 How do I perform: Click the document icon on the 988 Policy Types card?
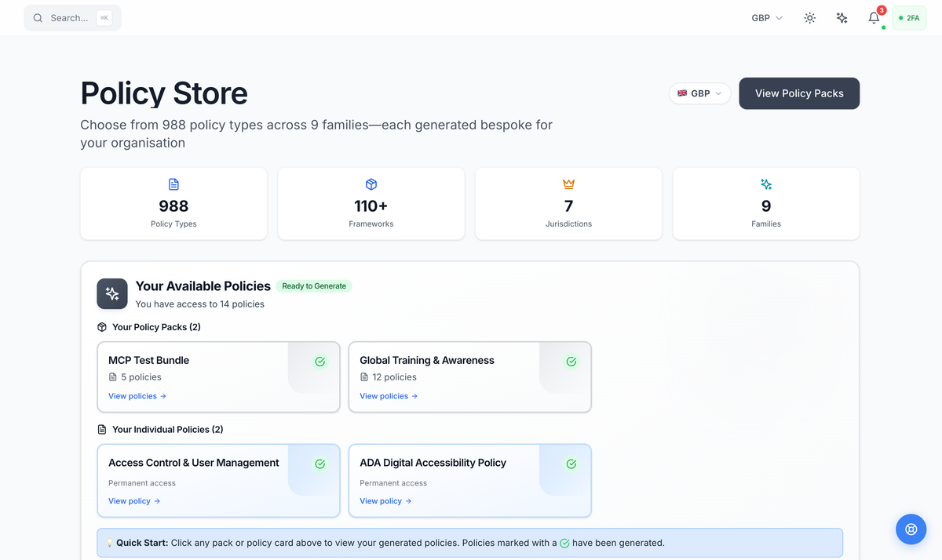point(173,184)
